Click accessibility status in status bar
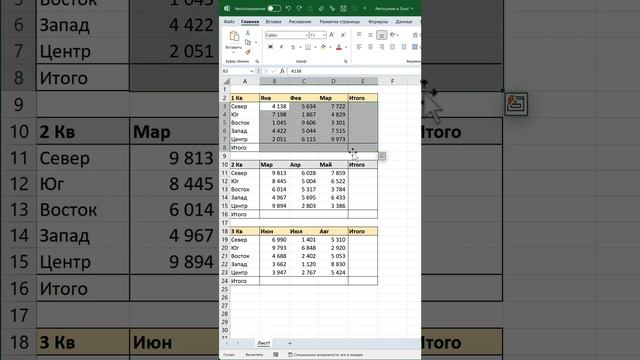The height and width of the screenshot is (360, 640). [x=325, y=355]
